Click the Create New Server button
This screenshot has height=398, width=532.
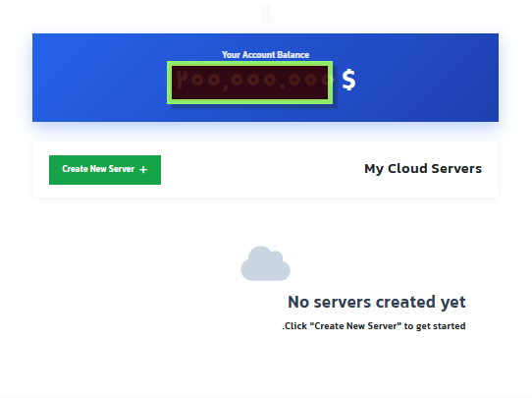[x=105, y=170]
